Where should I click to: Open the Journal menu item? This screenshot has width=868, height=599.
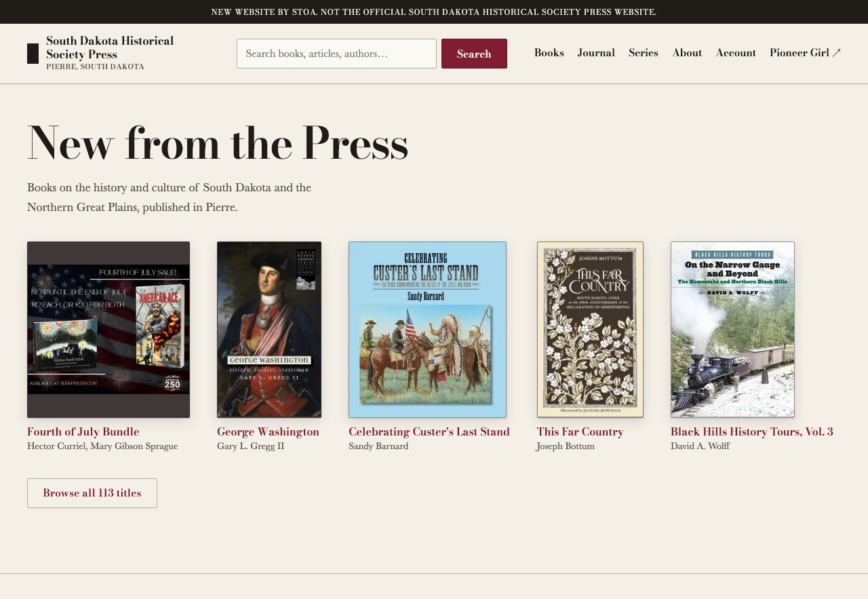(x=596, y=53)
